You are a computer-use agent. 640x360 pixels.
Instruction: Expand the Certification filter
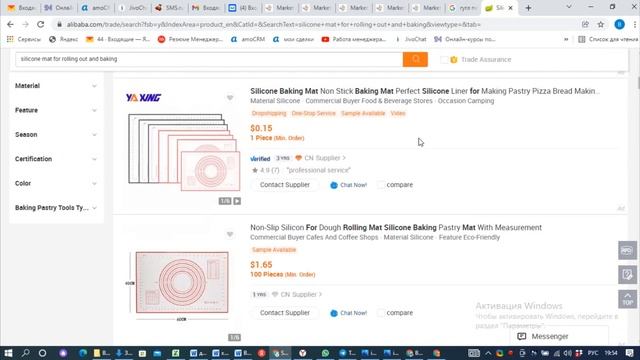point(56,159)
